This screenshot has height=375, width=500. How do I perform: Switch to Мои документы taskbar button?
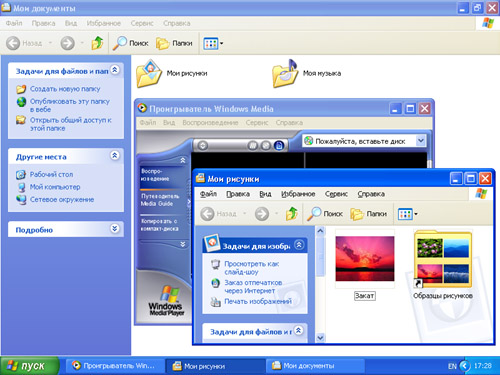point(315,366)
